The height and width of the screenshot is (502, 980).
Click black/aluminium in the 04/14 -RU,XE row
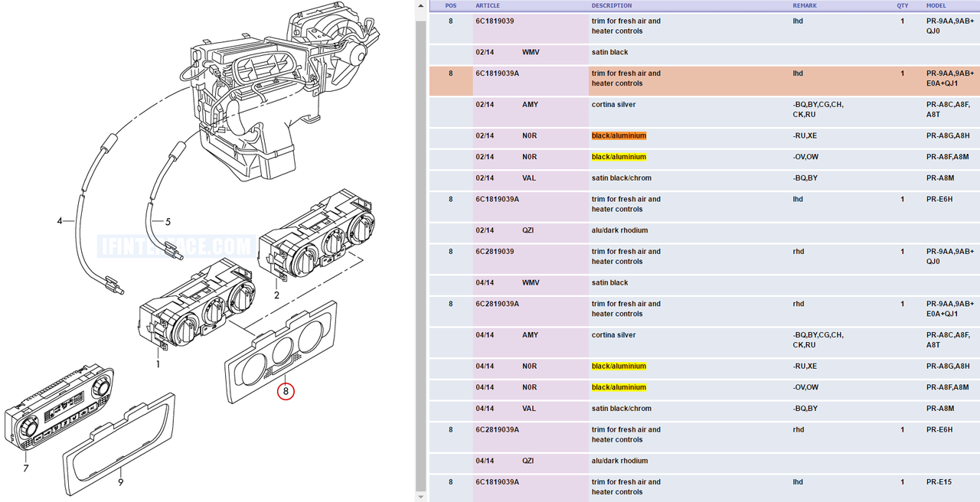tap(619, 366)
